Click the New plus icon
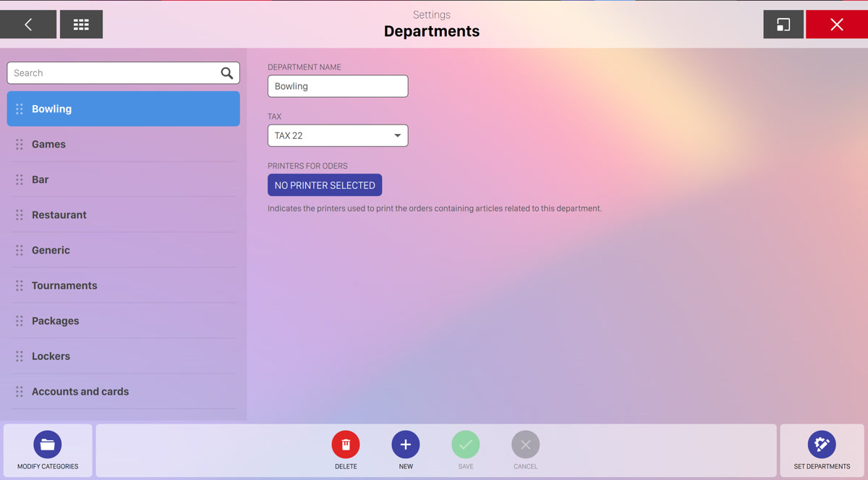Image resolution: width=868 pixels, height=480 pixels. (x=406, y=445)
